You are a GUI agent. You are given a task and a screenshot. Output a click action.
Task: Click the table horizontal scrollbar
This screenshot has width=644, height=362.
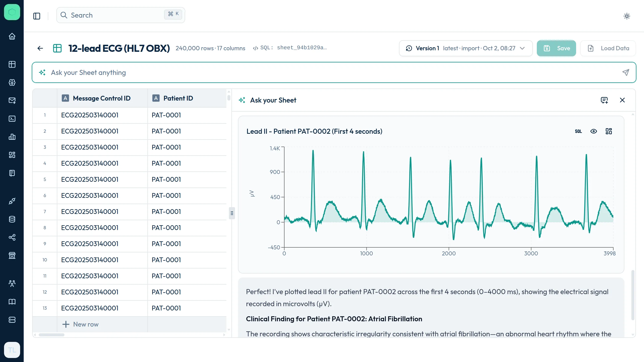[x=52, y=335]
